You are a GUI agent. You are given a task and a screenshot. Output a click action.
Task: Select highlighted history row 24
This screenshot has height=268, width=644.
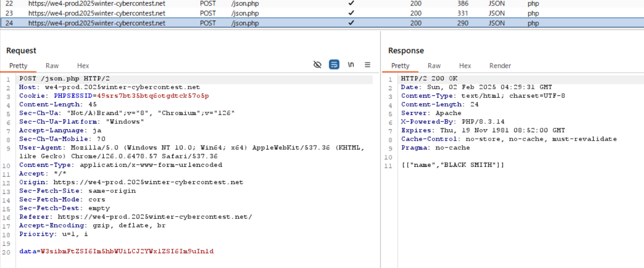click(322, 23)
